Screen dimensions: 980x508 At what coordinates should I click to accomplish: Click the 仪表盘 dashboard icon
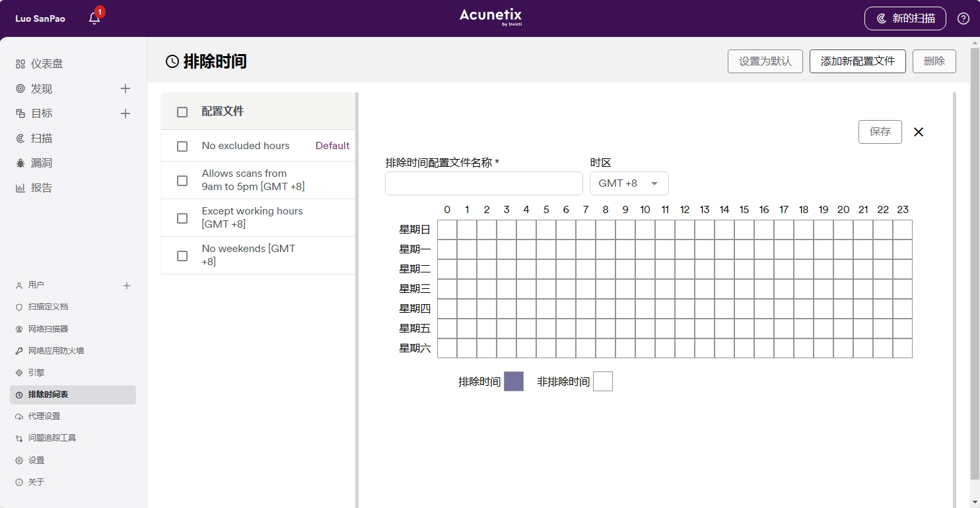(20, 64)
